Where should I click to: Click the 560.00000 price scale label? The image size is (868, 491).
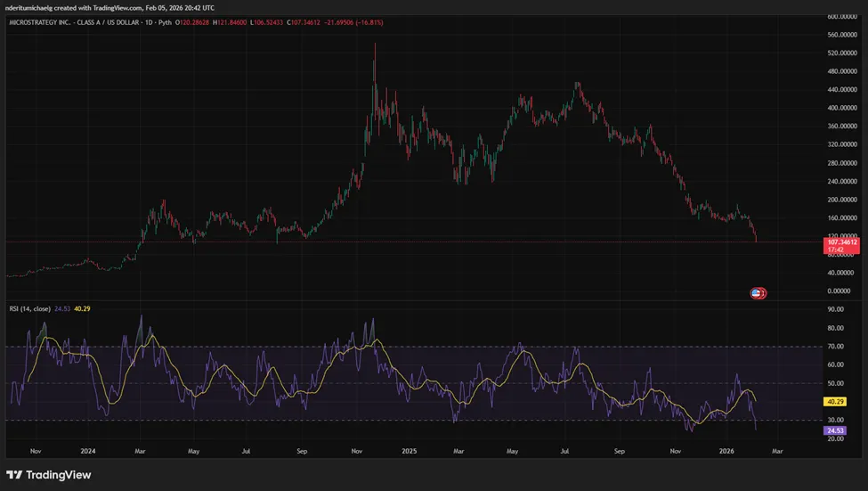(x=840, y=36)
